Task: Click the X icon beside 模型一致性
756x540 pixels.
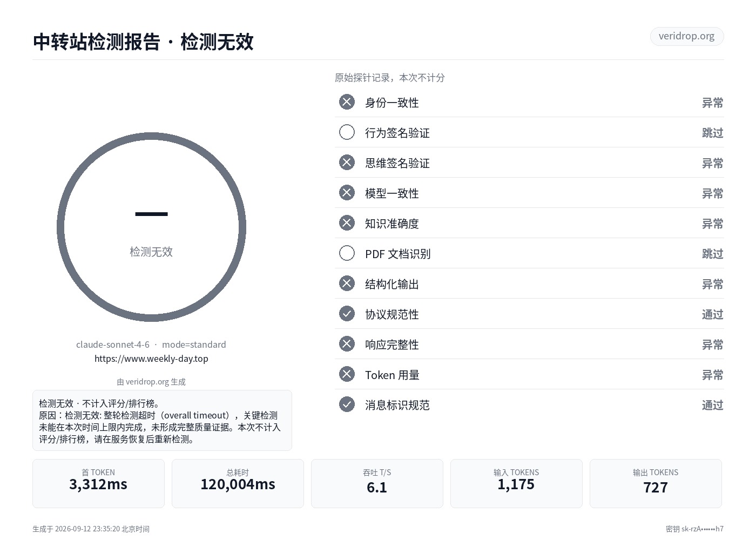Action: 347,193
